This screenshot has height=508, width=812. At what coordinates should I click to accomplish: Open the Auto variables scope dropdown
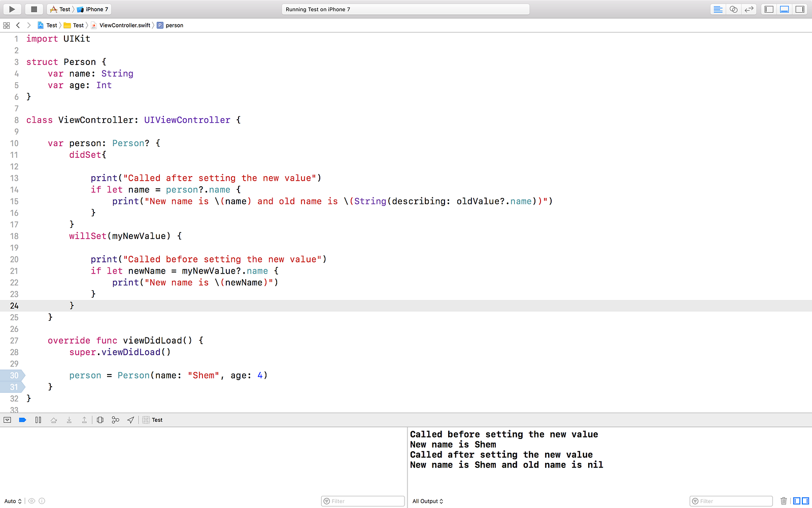[x=13, y=501]
